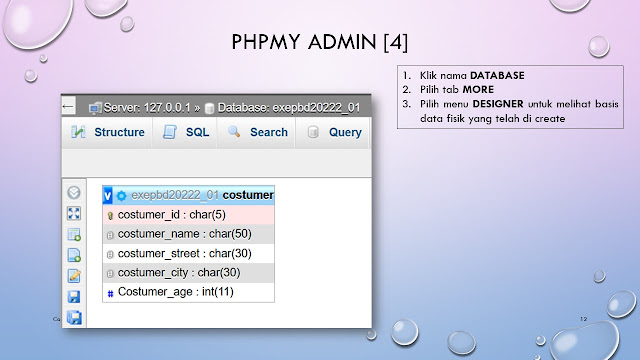Click the Database: exepbd20222_01 breadcrumb link

pyautogui.click(x=289, y=108)
